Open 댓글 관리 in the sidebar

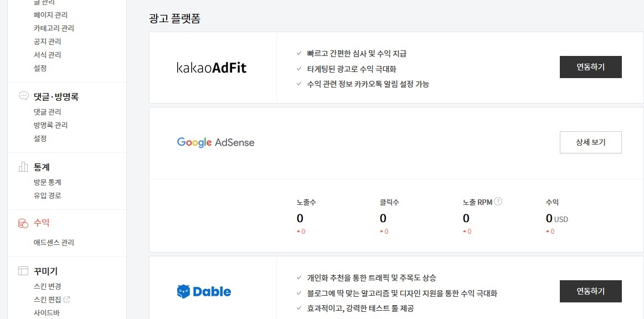[x=47, y=112]
